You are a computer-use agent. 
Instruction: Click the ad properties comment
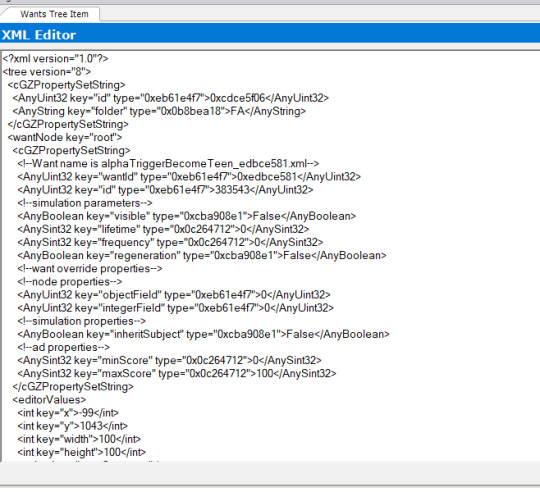(63, 347)
